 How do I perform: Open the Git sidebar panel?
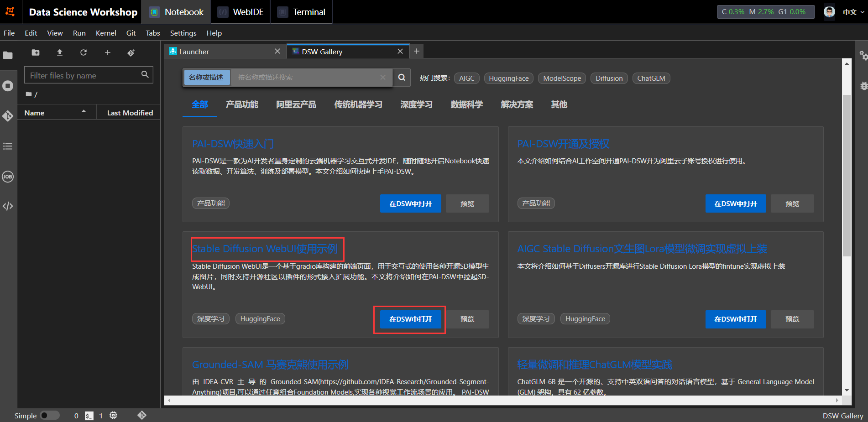(x=8, y=116)
